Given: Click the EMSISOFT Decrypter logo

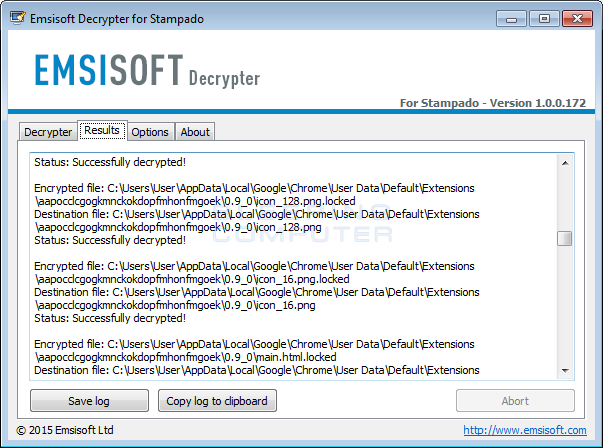Looking at the screenshot, I should 147,70.
